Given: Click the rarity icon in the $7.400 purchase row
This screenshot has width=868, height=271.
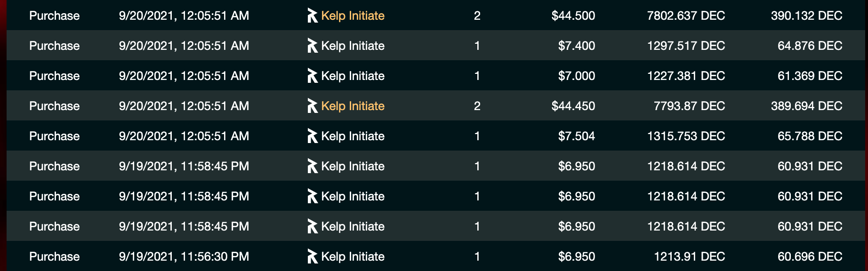Looking at the screenshot, I should coord(313,46).
